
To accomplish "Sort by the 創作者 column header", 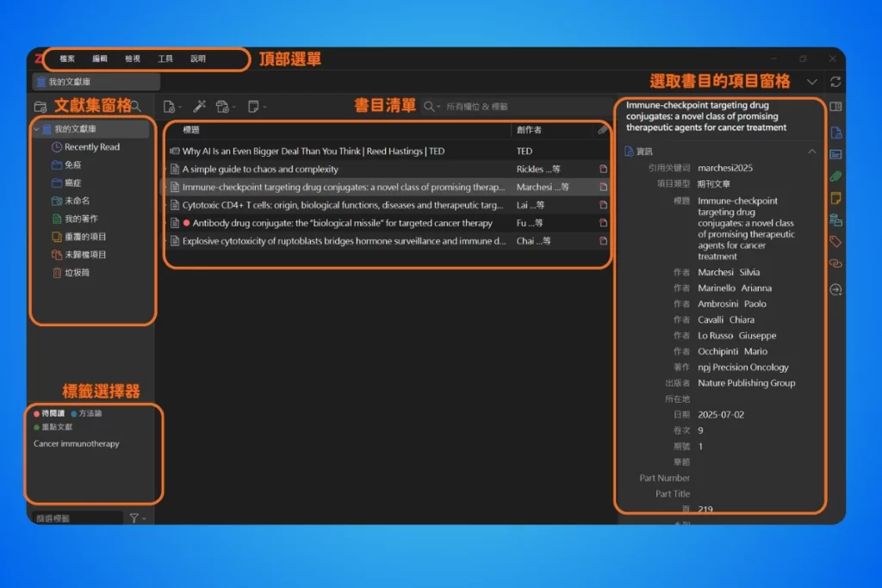I will 529,130.
